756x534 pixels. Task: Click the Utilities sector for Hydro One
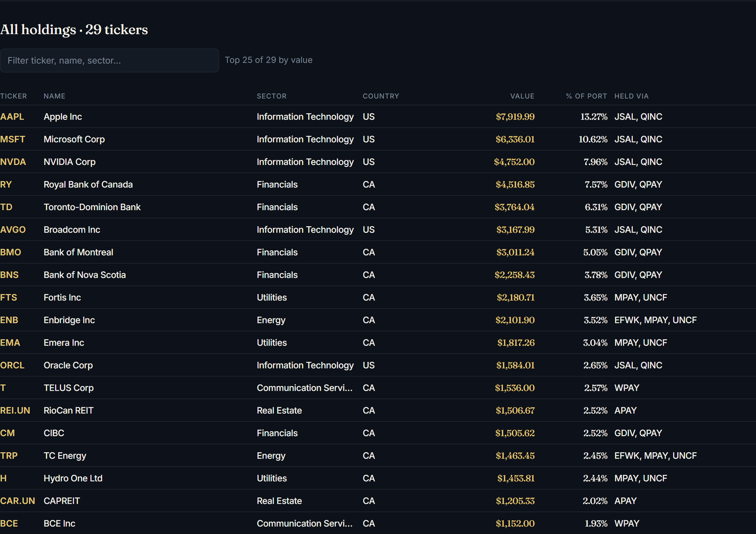point(272,479)
